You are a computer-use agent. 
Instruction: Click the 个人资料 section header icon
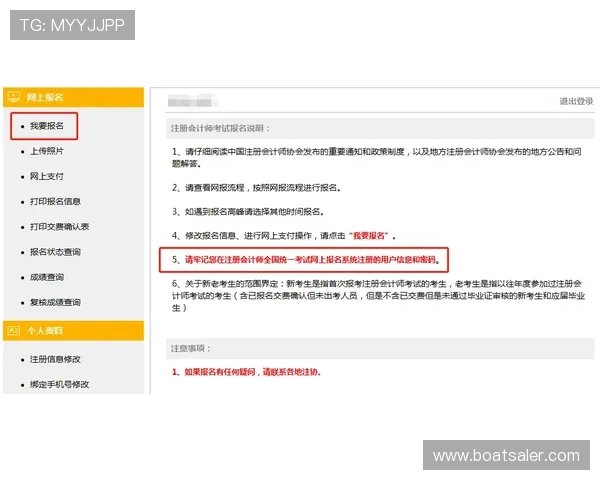coord(14,331)
